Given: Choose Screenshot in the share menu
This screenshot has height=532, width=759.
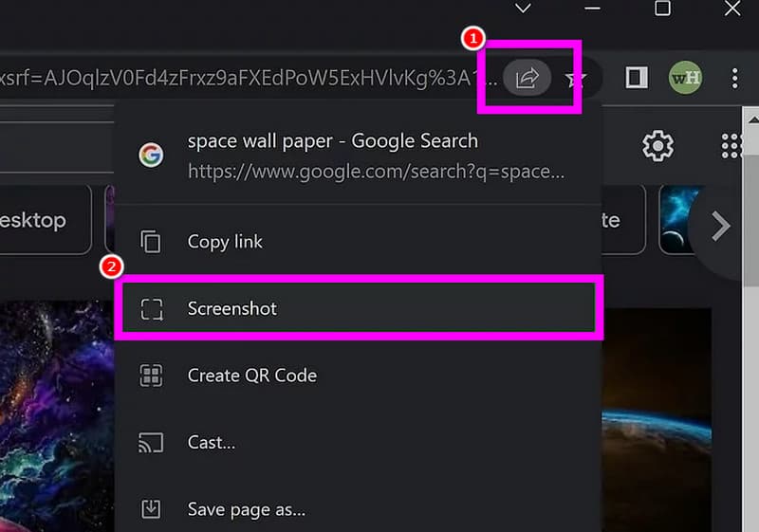Looking at the screenshot, I should 359,308.
